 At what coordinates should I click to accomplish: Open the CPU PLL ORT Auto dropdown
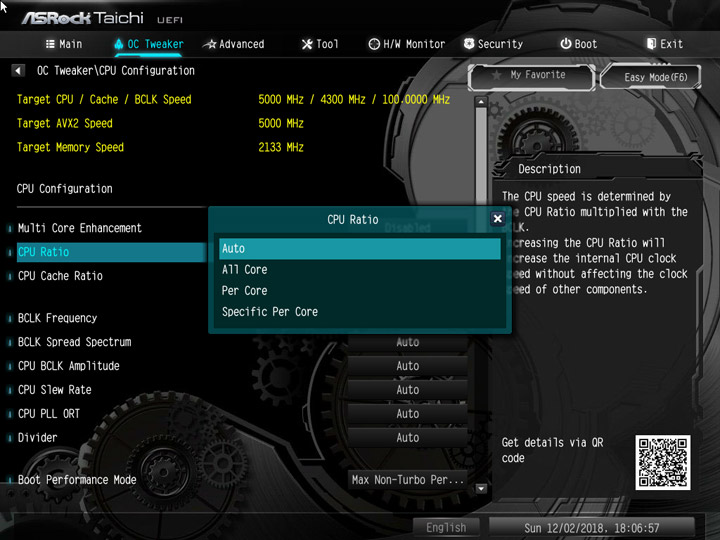tap(407, 414)
